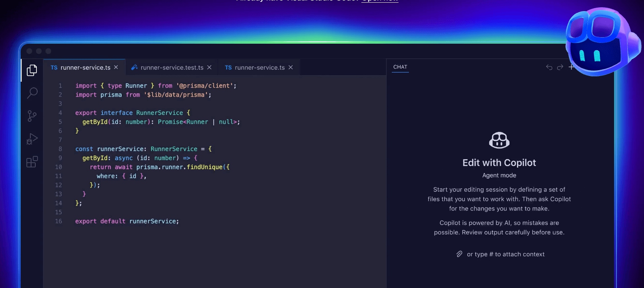The width and height of the screenshot is (644, 288).
Task: Select the CHAT panel tab
Action: coord(400,67)
